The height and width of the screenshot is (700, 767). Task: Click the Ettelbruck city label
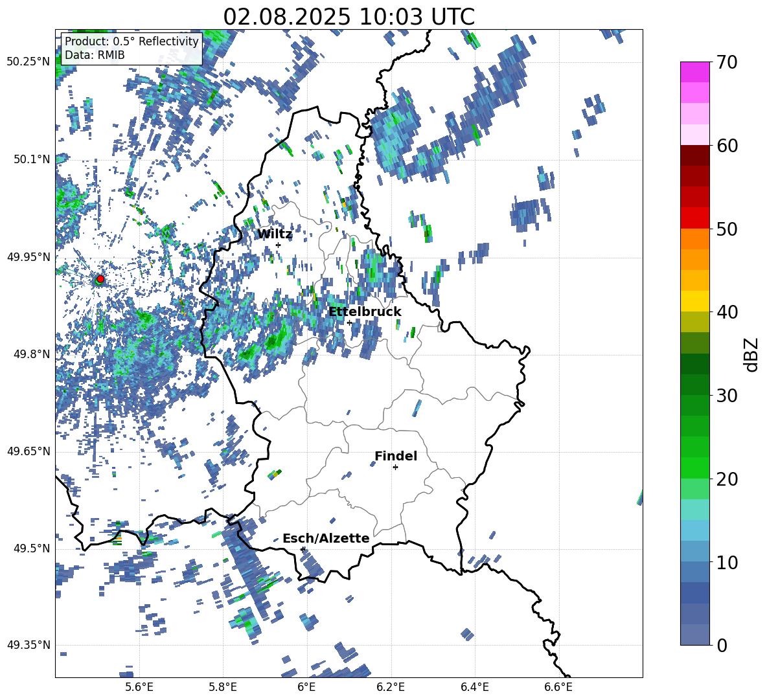[365, 312]
